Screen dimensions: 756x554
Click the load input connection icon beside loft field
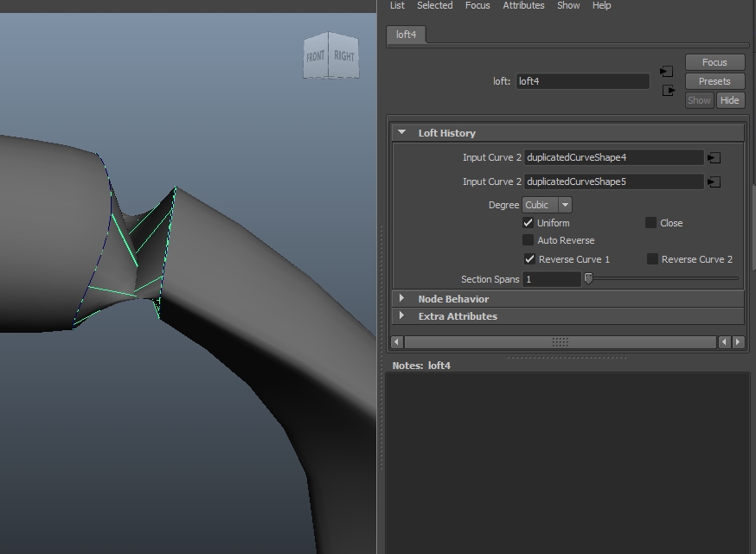(x=666, y=71)
